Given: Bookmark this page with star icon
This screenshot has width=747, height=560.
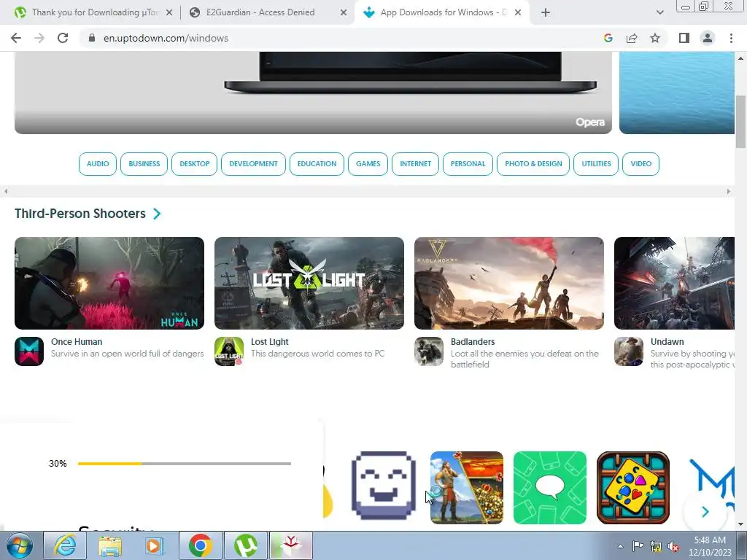Looking at the screenshot, I should click(x=655, y=38).
